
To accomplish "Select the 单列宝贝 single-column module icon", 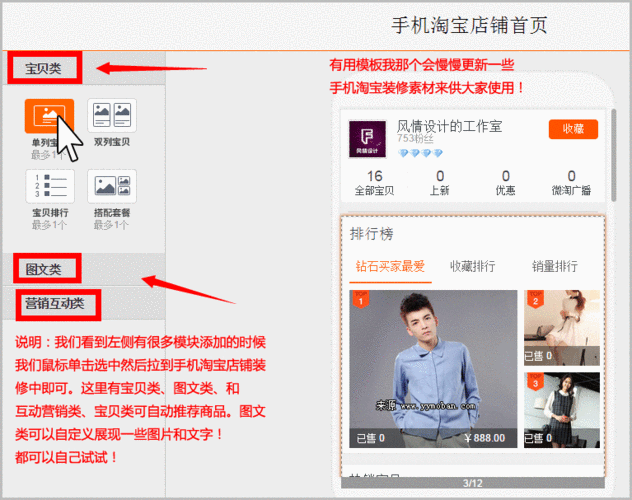I will pos(49,116).
